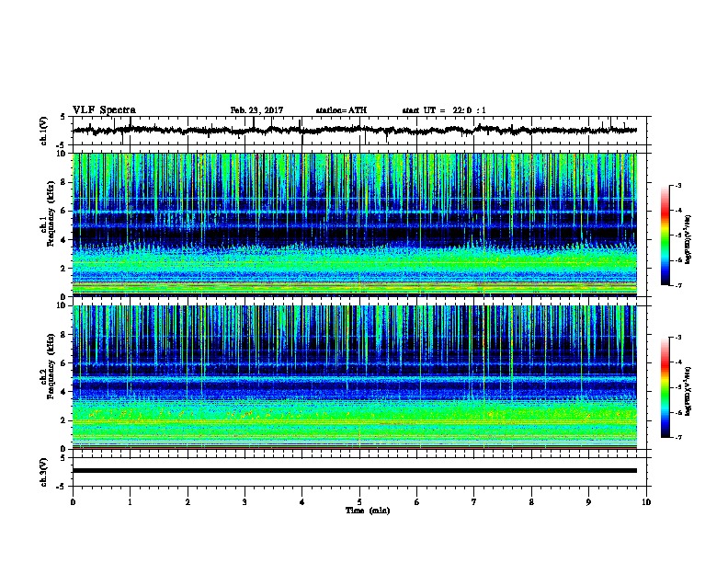
Task: Click time axis tick label "9"
Action: coord(588,502)
